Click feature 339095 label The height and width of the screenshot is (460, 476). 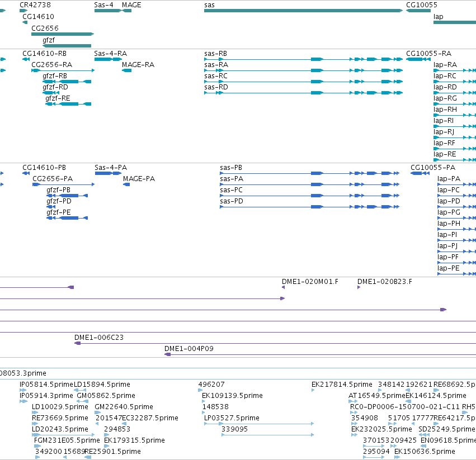pos(235,429)
